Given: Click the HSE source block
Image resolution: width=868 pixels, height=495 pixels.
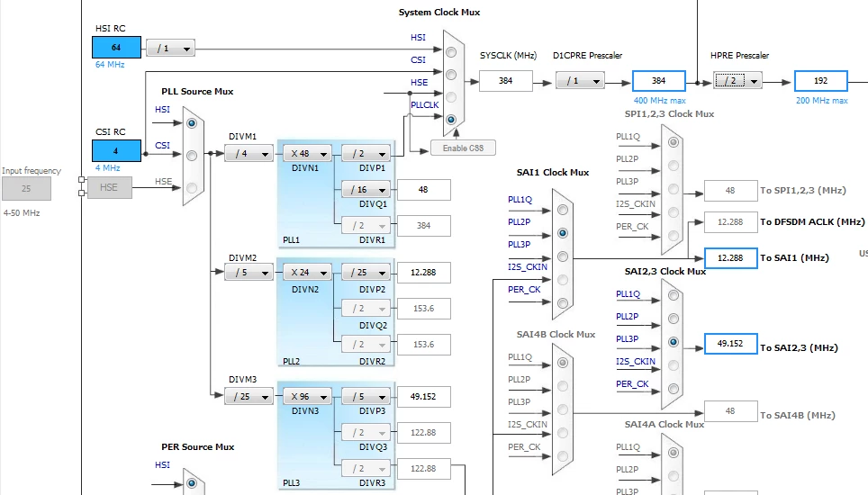Looking at the screenshot, I should 109,187.
